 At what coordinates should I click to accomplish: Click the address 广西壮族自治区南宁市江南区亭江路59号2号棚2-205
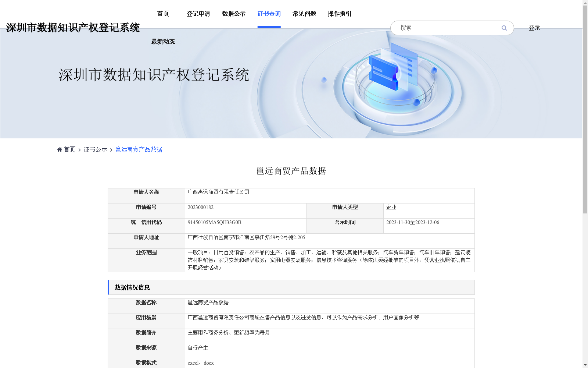[246, 237]
